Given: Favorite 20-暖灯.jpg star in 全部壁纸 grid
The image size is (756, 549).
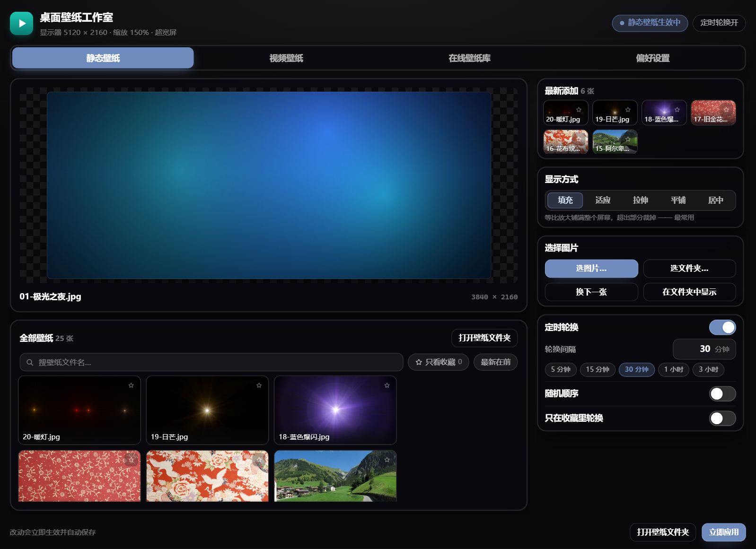Looking at the screenshot, I should 131,385.
